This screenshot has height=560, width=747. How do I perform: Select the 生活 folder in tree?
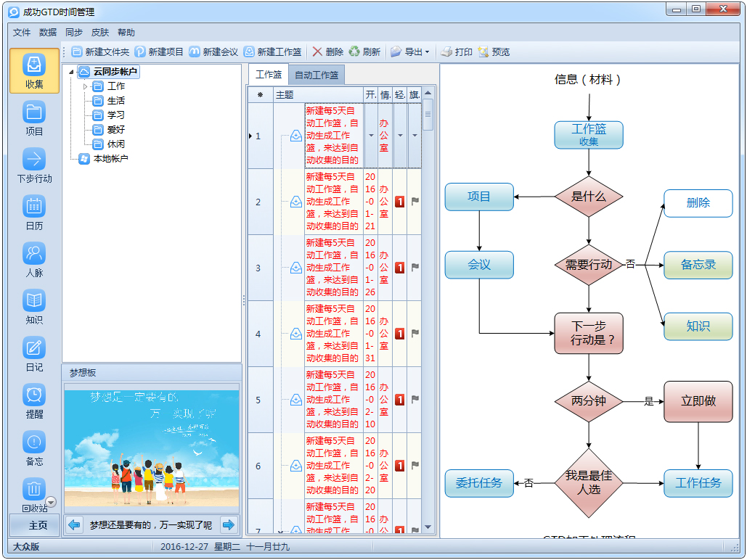tap(115, 101)
